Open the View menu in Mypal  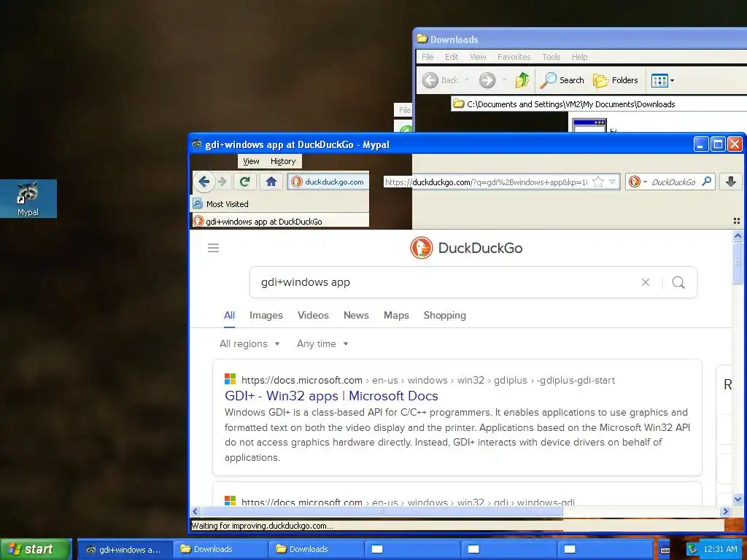[251, 161]
